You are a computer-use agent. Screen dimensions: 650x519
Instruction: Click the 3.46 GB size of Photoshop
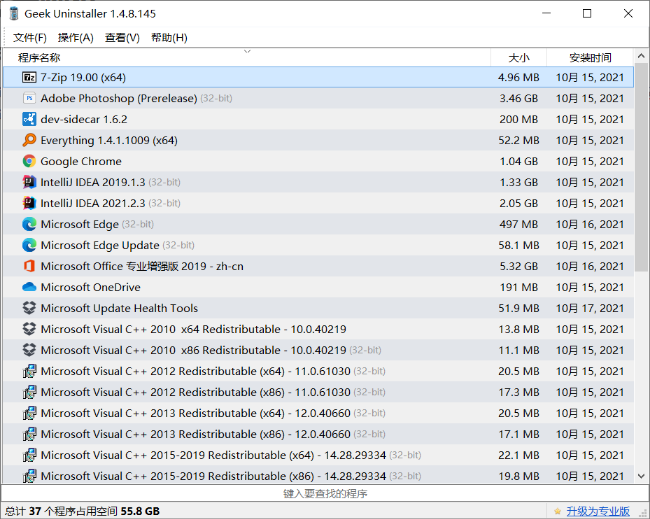[519, 98]
